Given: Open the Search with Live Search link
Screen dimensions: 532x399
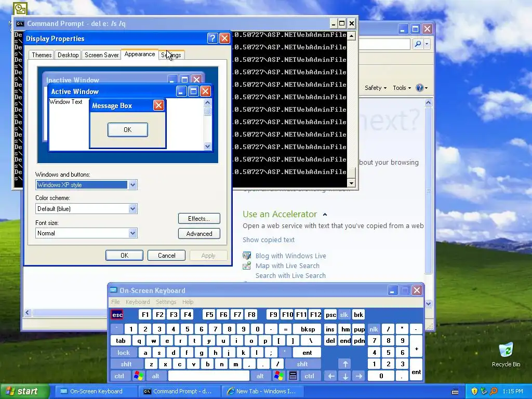Looking at the screenshot, I should click(290, 276).
